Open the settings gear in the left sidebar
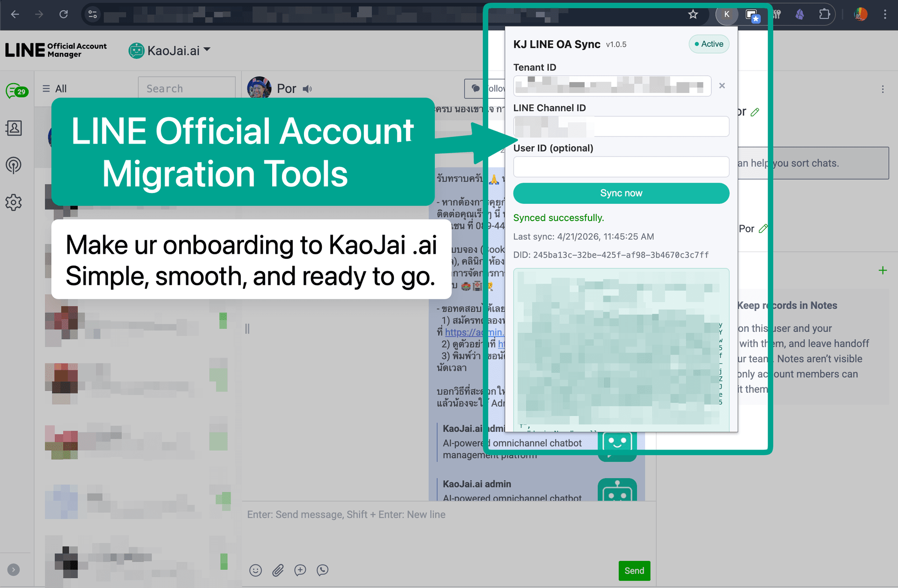 point(14,202)
